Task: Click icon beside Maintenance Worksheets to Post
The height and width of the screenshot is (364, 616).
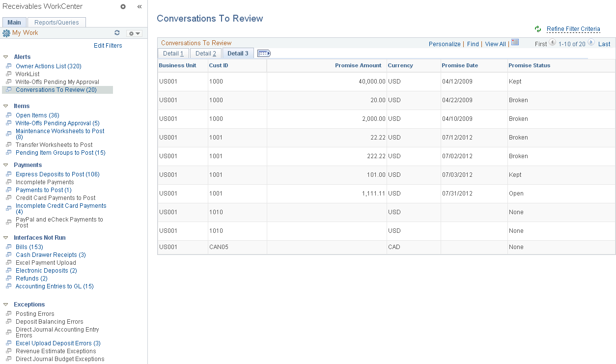Action: click(8, 133)
